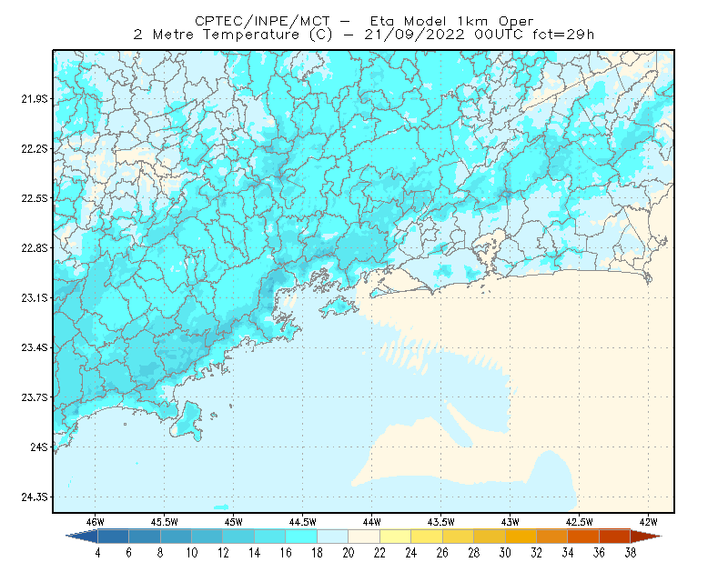This screenshot has width=728, height=562.
Task: Click the 32–34 orange legend swatch
Action: 552,536
